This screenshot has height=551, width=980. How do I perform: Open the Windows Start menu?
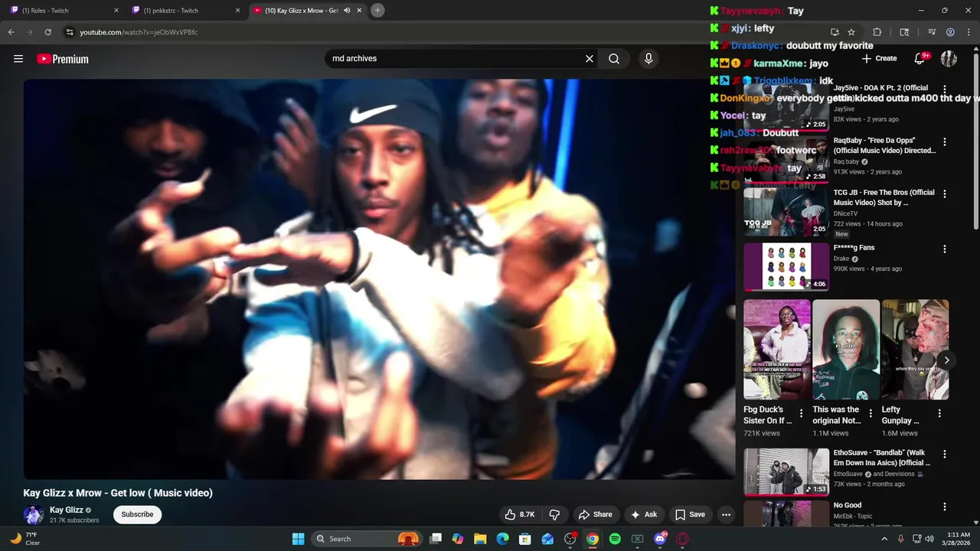coord(298,539)
